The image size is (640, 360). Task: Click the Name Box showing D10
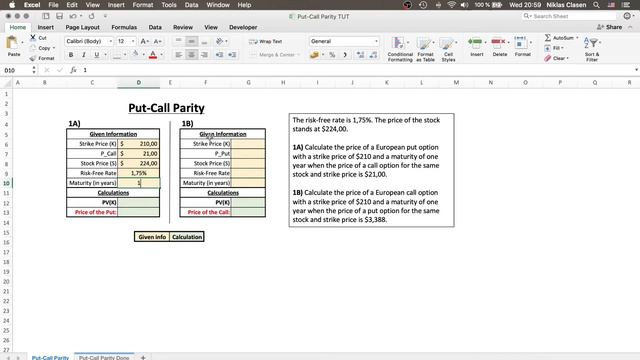(16, 70)
